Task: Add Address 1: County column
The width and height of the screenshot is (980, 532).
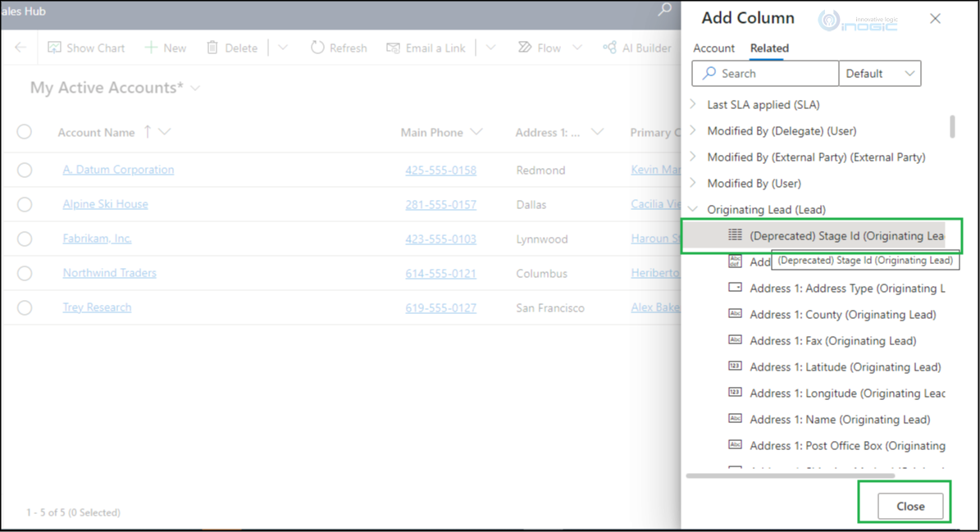Action: click(832, 314)
